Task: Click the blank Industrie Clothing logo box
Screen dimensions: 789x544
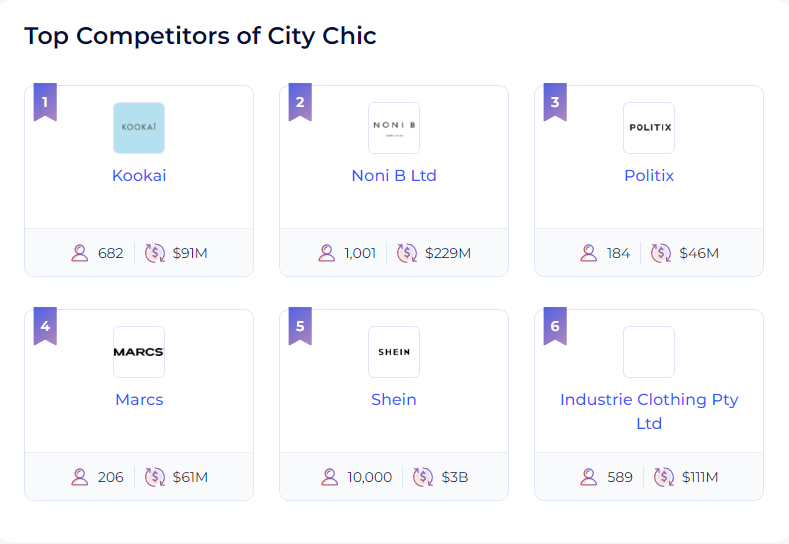Action: pyautogui.click(x=649, y=352)
